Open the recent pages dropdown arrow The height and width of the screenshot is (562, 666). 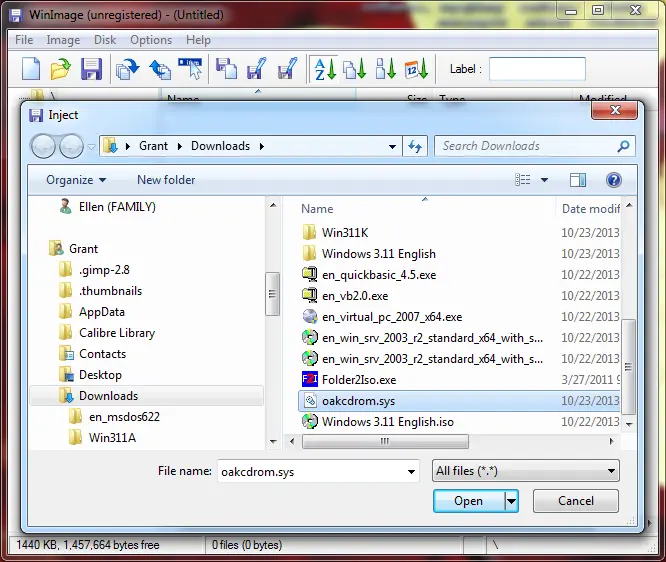click(x=91, y=147)
